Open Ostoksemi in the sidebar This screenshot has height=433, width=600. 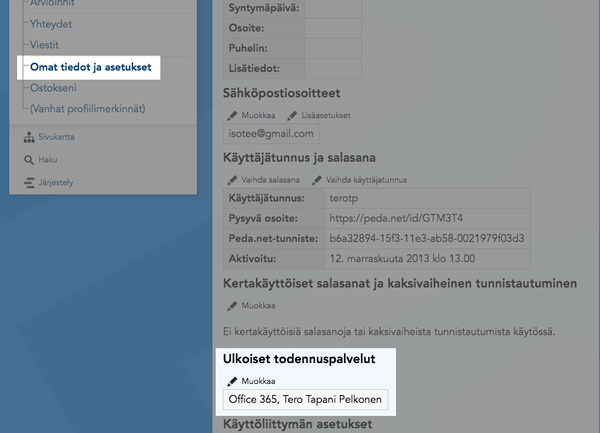[x=58, y=88]
